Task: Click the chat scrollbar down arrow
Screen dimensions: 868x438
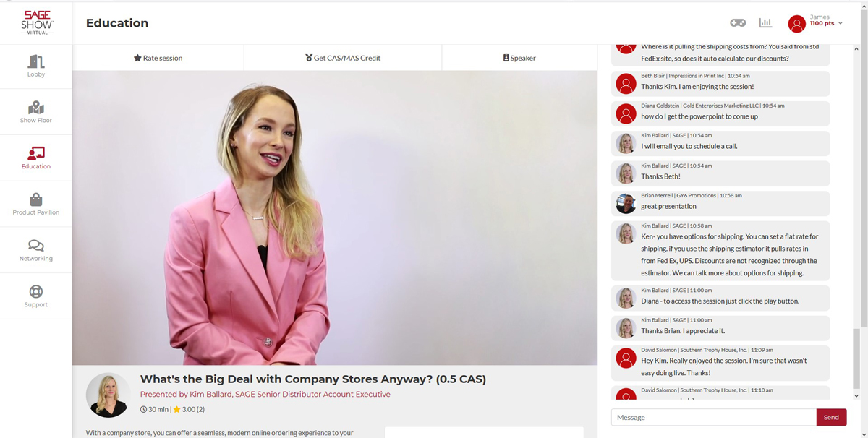Action: tap(856, 396)
